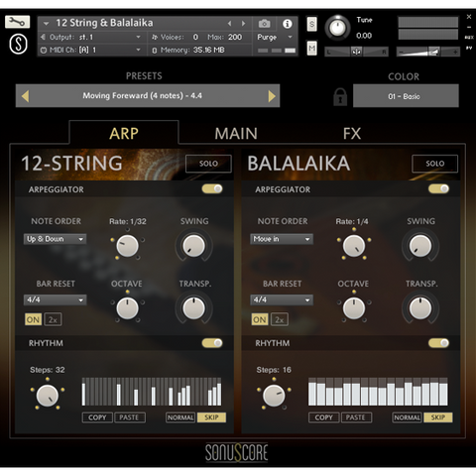476x476 pixels.
Task: Click the Balalaika rhythm step bars
Action: click(378, 392)
